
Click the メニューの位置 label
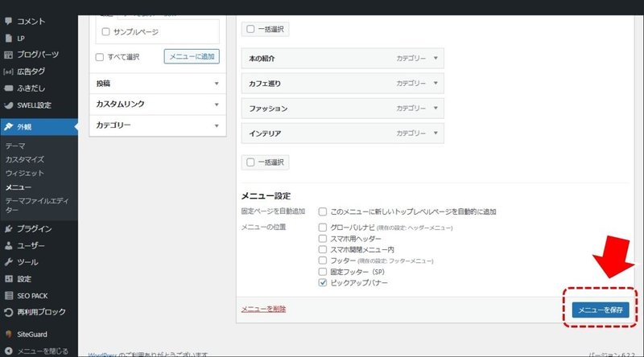tap(263, 227)
